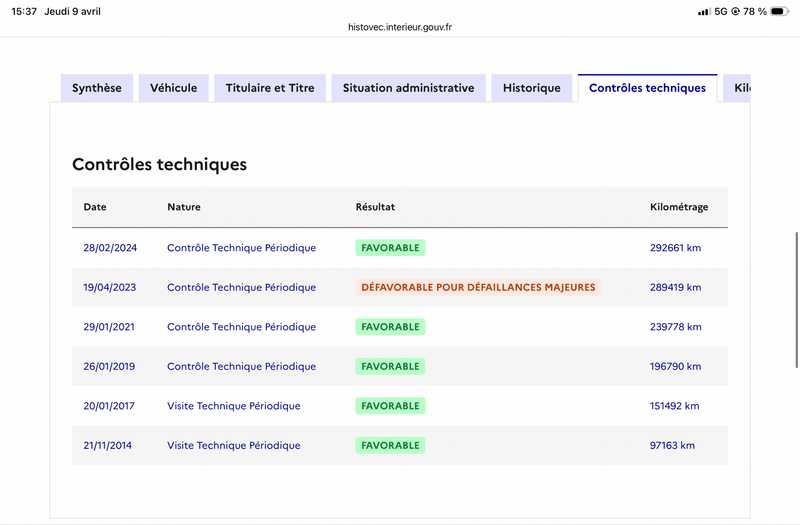Click the 292661 km mileage value
Image resolution: width=800 pixels, height=525 pixels.
[x=676, y=248]
